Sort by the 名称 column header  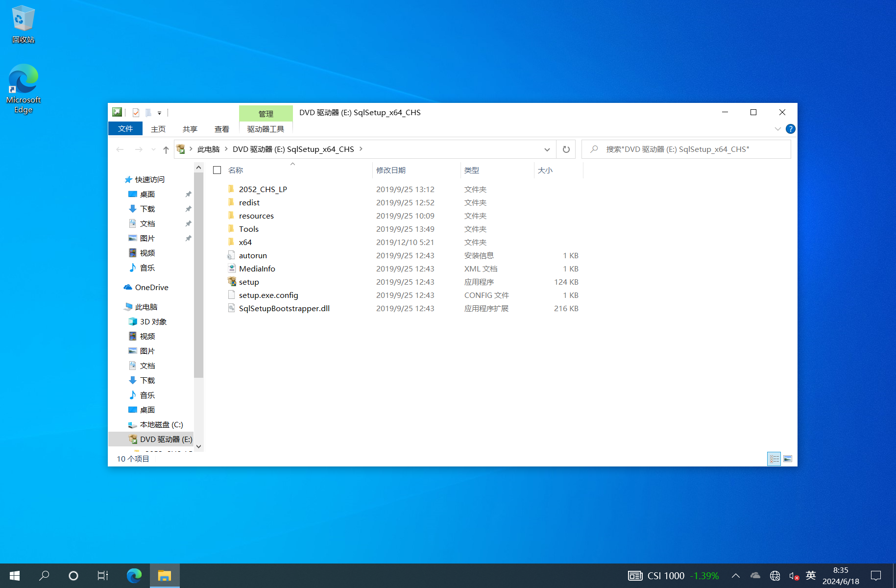[235, 170]
